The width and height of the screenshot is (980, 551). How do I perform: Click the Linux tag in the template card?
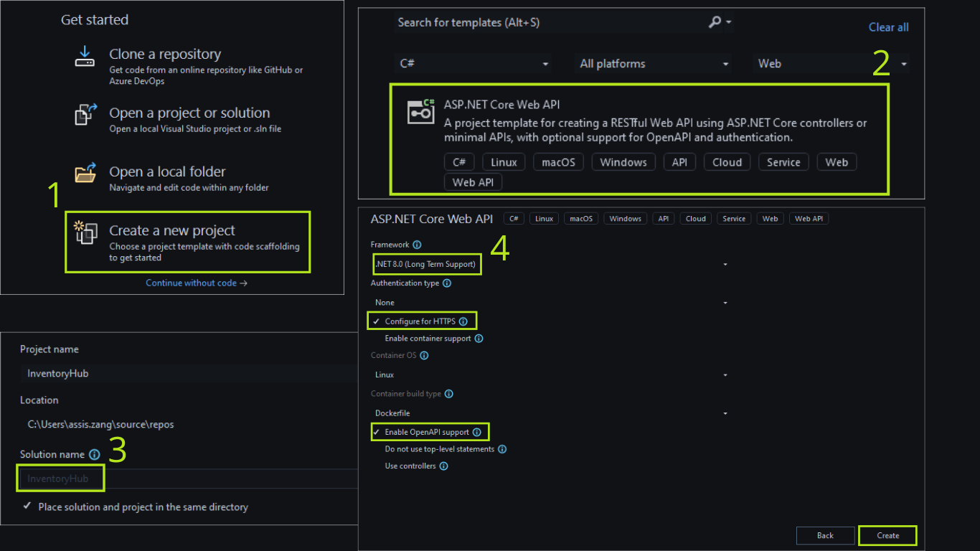click(x=504, y=162)
